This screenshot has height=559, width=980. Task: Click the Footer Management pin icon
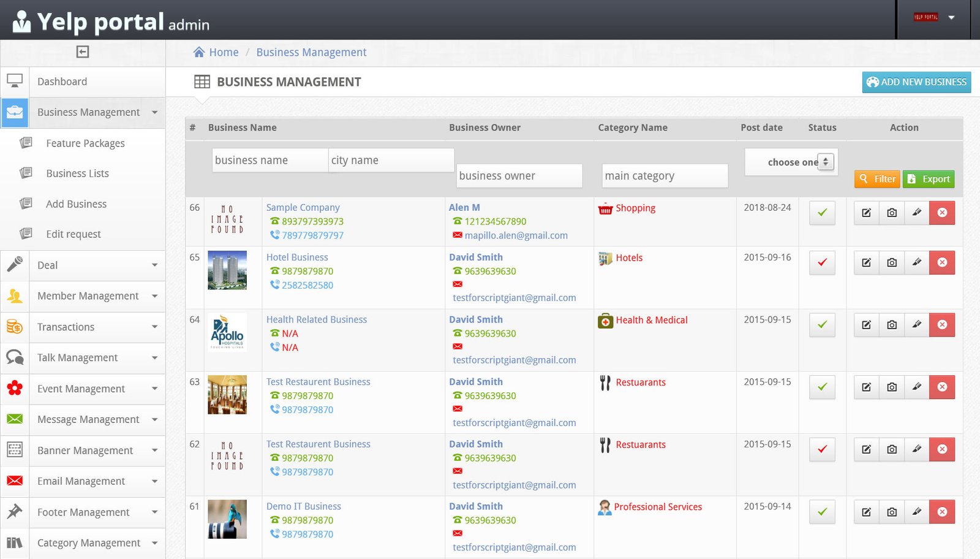pos(15,512)
